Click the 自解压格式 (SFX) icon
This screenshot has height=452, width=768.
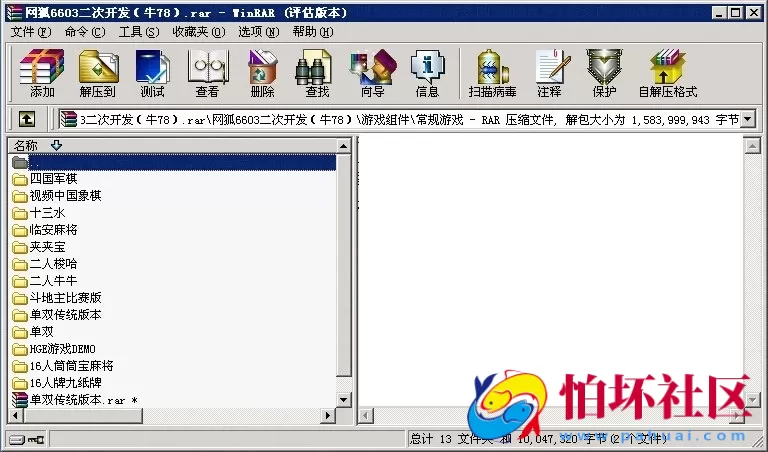click(667, 74)
